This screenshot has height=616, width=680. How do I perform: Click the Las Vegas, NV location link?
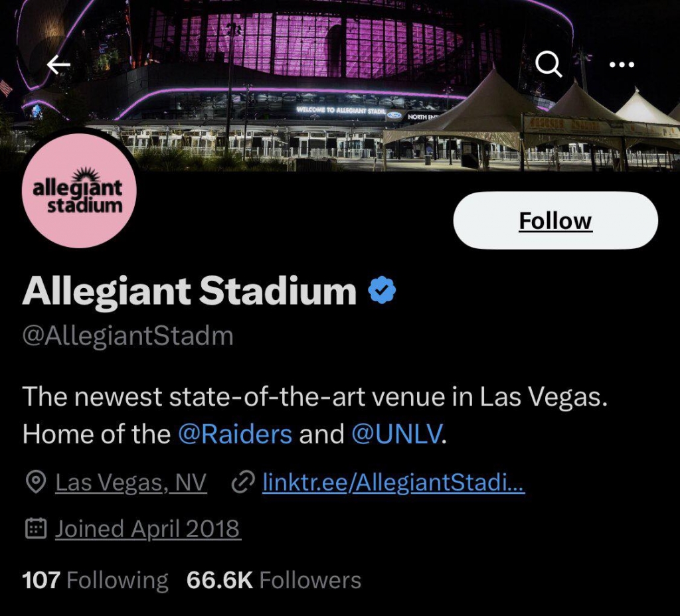pyautogui.click(x=131, y=483)
